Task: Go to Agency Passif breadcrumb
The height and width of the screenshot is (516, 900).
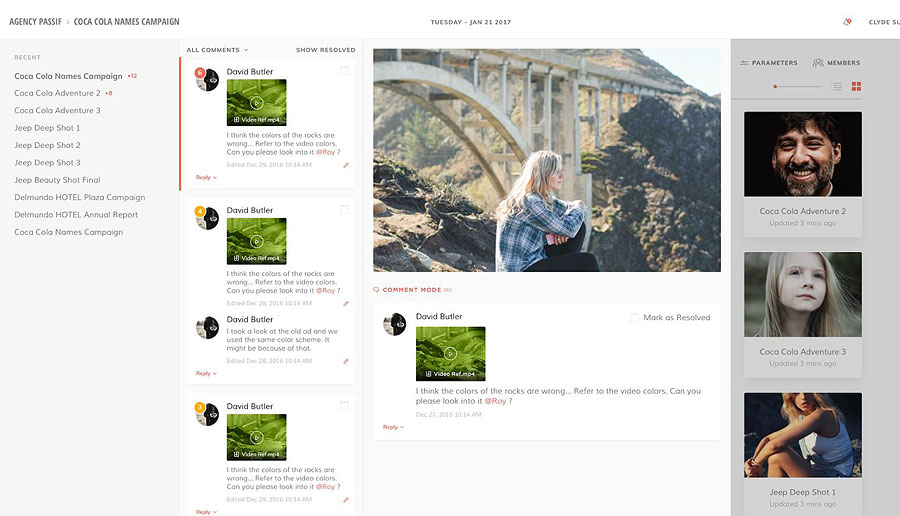Action: (x=35, y=22)
